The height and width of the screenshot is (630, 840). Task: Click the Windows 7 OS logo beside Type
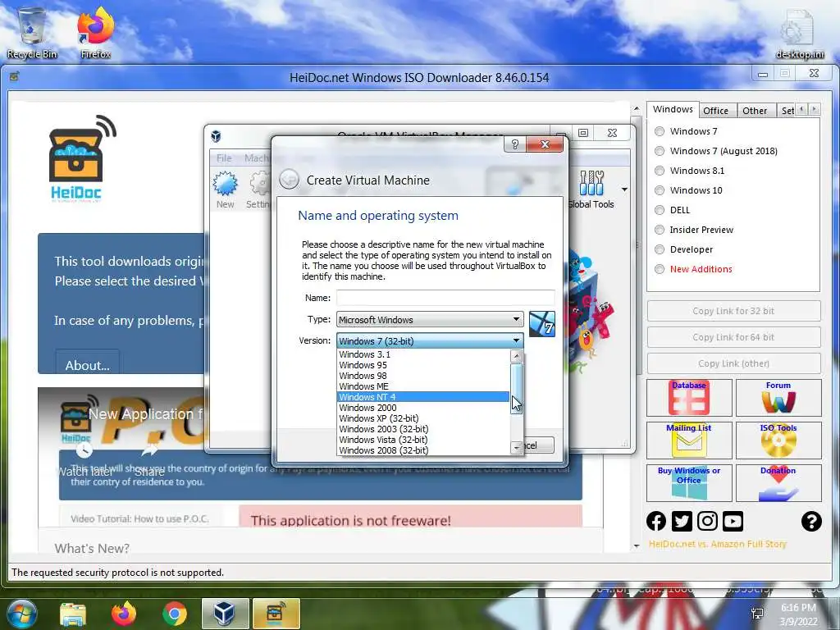click(541, 323)
